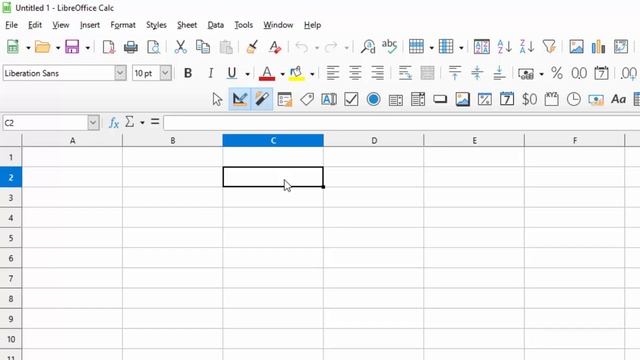Click the New spreadsheet icon
This screenshot has width=640, height=360.
click(13, 47)
